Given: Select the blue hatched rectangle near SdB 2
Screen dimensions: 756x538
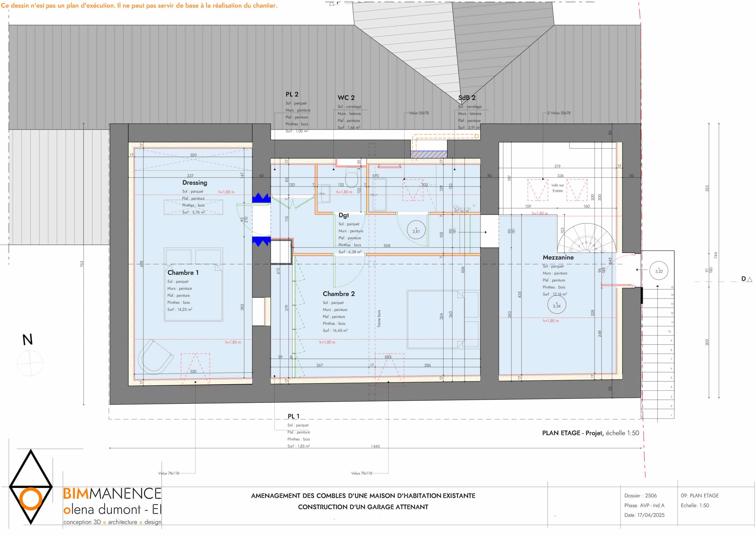Looking at the screenshot, I should [x=429, y=155].
